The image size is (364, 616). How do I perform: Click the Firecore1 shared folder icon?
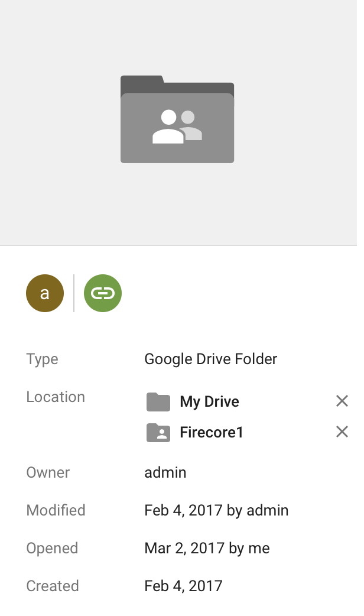(x=158, y=433)
